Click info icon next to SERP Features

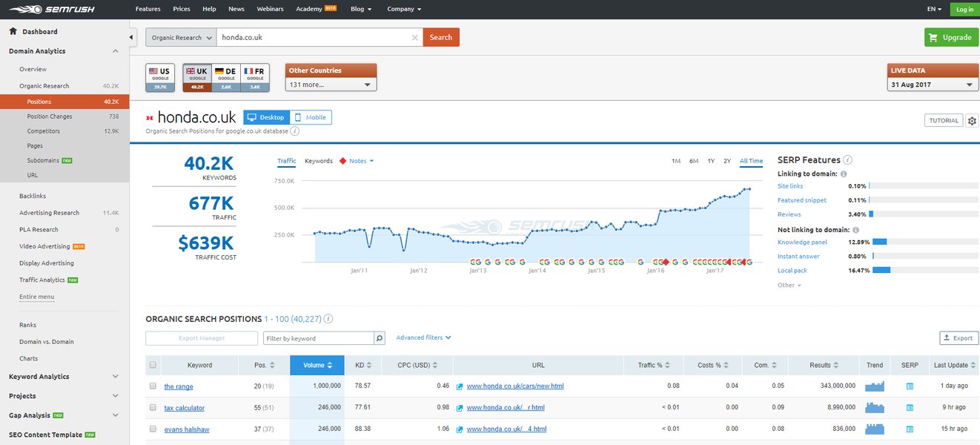tap(847, 160)
